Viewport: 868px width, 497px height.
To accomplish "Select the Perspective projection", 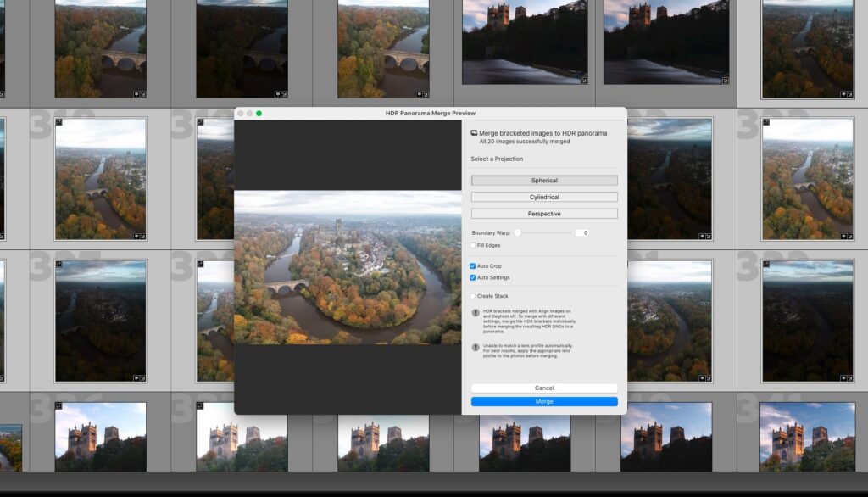I will (x=544, y=214).
